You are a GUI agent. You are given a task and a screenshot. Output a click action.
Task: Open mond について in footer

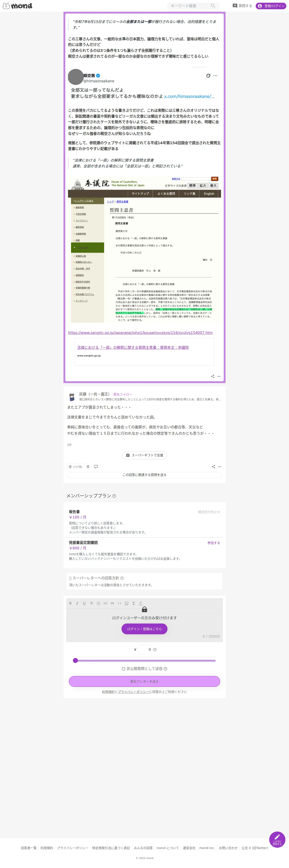pos(167,848)
